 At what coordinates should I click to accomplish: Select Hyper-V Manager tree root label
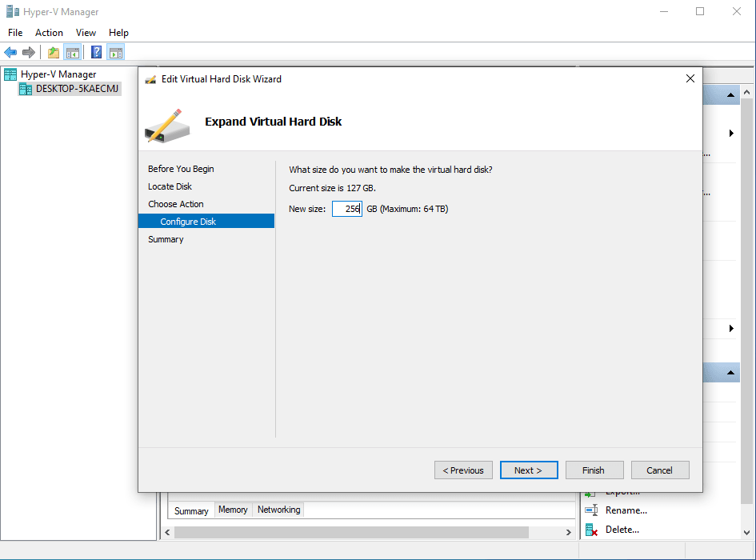(58, 74)
